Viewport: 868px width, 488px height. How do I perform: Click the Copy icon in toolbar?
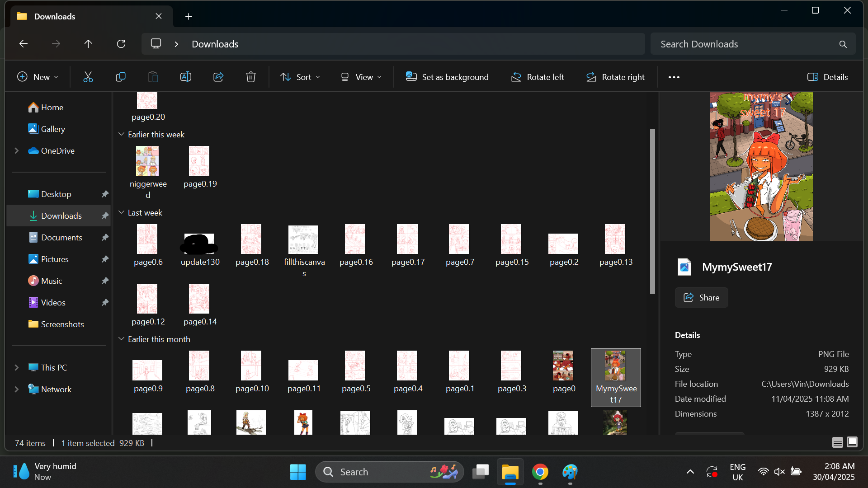121,77
